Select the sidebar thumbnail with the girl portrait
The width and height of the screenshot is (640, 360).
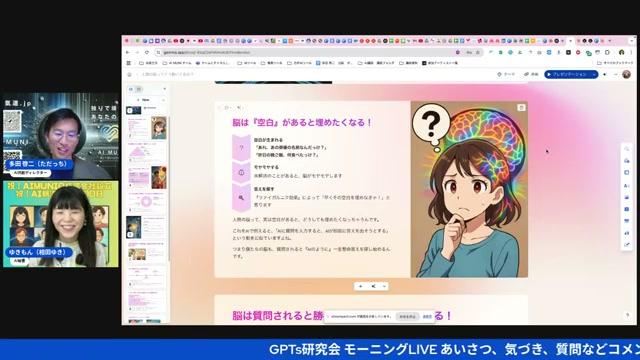[147, 128]
